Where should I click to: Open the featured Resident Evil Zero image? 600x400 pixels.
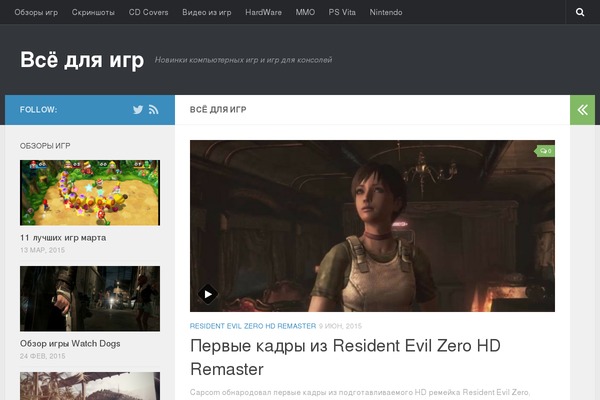click(372, 226)
